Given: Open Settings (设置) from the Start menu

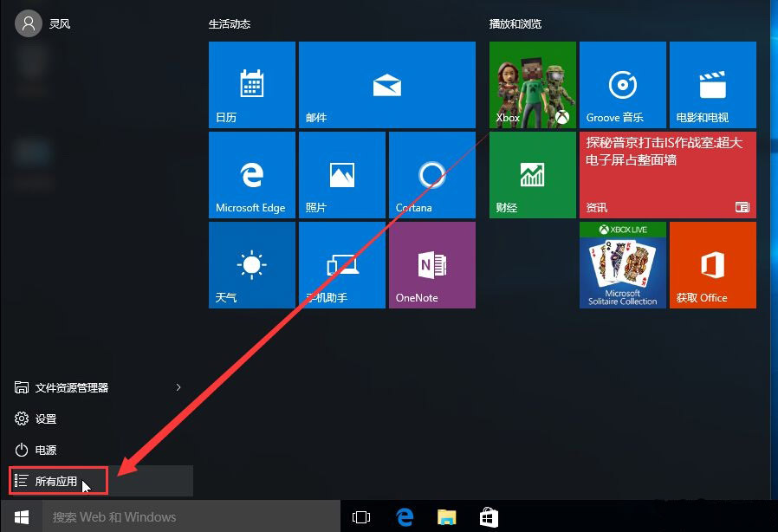Looking at the screenshot, I should 46,419.
